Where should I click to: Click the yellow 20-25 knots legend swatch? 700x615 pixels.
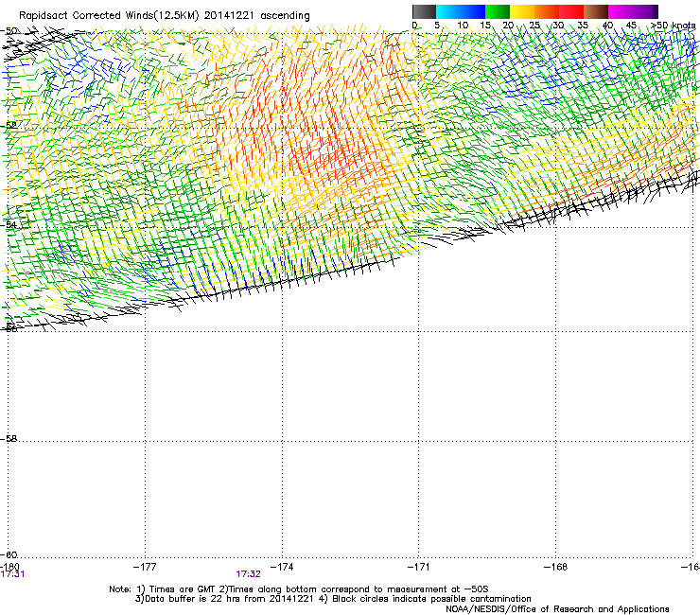coord(522,11)
